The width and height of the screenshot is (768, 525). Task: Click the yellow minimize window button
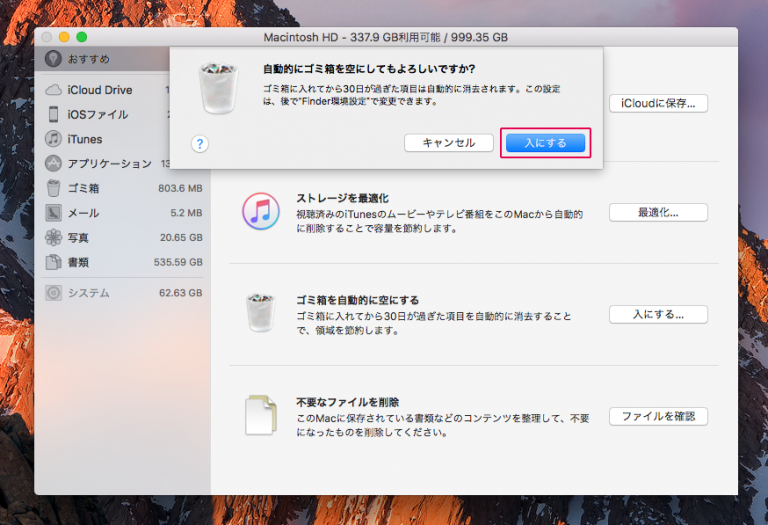click(x=64, y=37)
